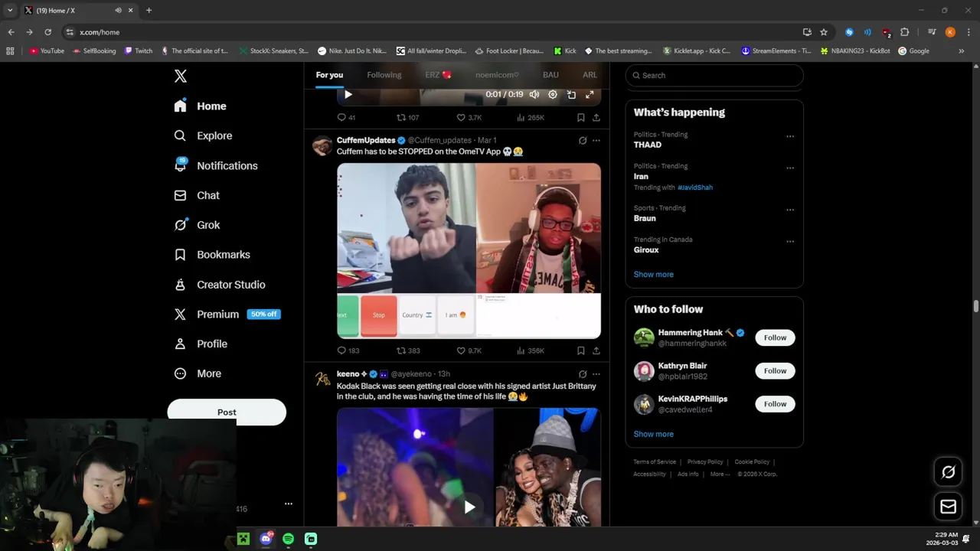This screenshot has height=551, width=980.
Task: Open the Twitch bookmark
Action: click(139, 51)
